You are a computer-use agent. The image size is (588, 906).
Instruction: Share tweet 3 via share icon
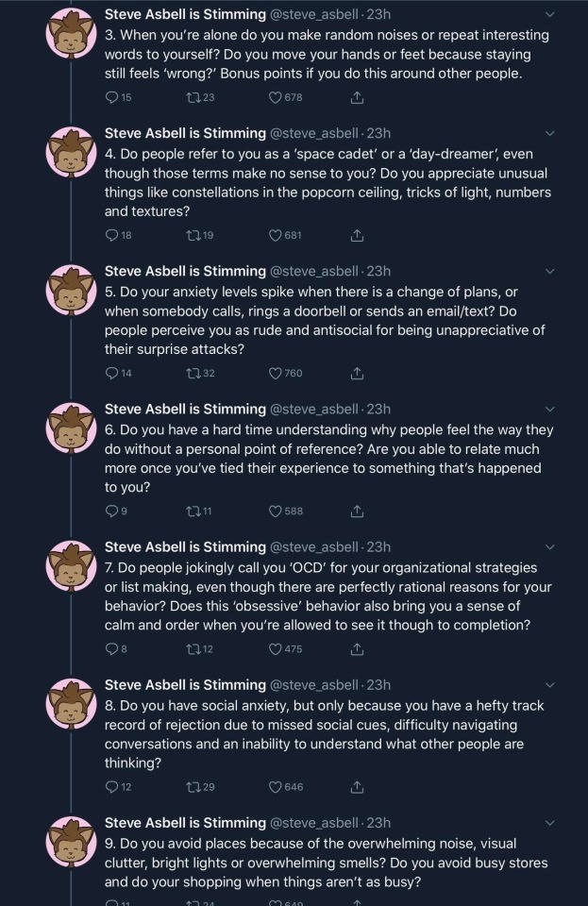point(357,97)
